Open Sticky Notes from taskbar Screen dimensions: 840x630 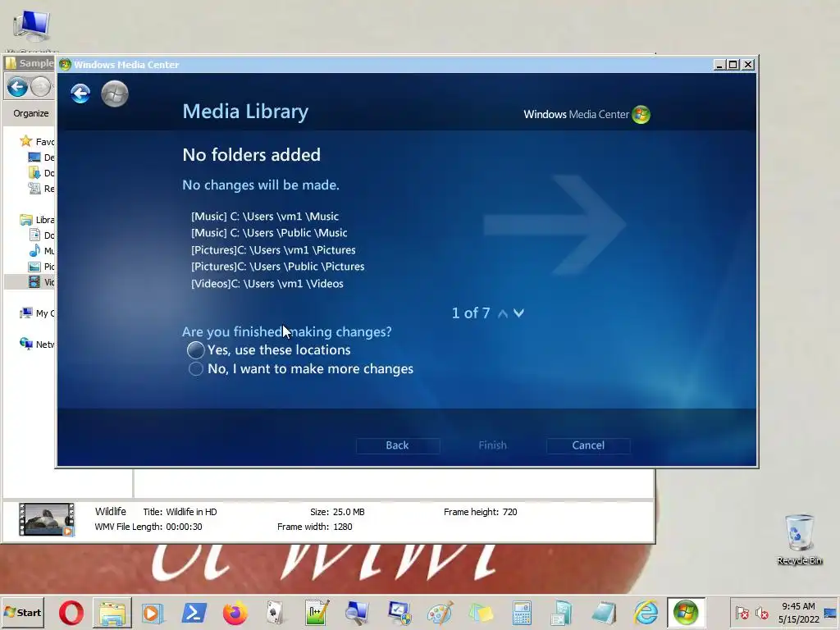[481, 613]
